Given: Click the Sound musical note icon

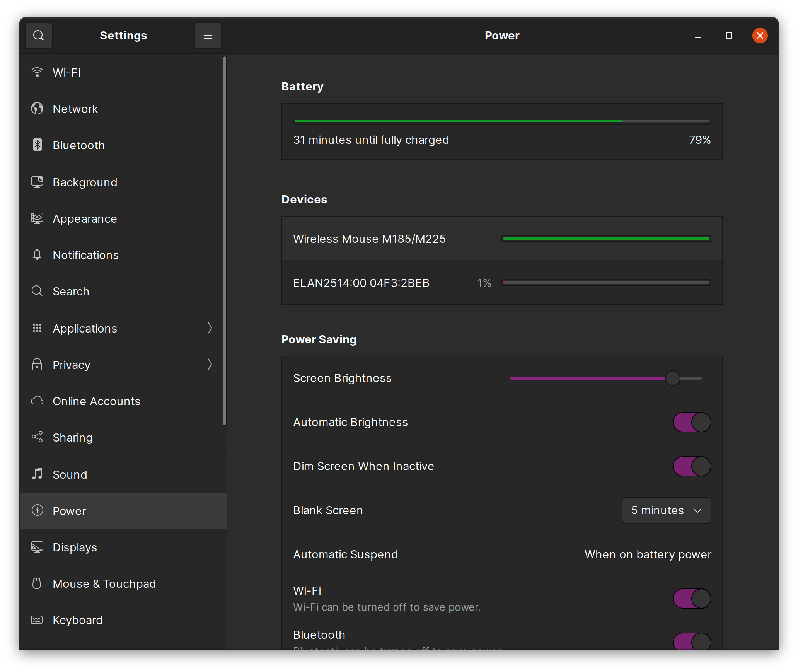Looking at the screenshot, I should point(37,474).
